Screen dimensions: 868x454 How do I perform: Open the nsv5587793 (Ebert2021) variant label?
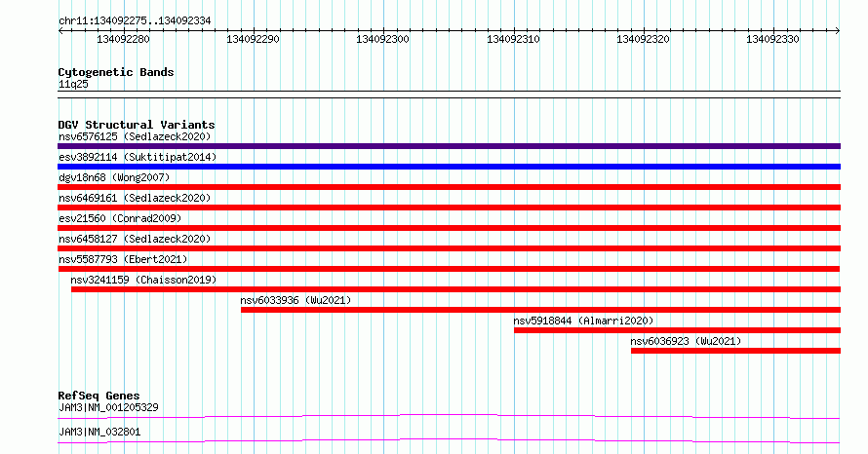123,259
